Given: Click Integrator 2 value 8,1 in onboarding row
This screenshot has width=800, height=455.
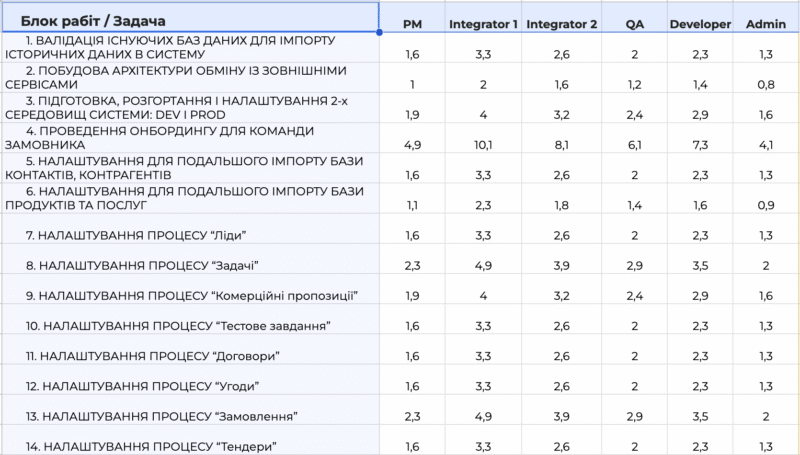Looking at the screenshot, I should pyautogui.click(x=561, y=145).
